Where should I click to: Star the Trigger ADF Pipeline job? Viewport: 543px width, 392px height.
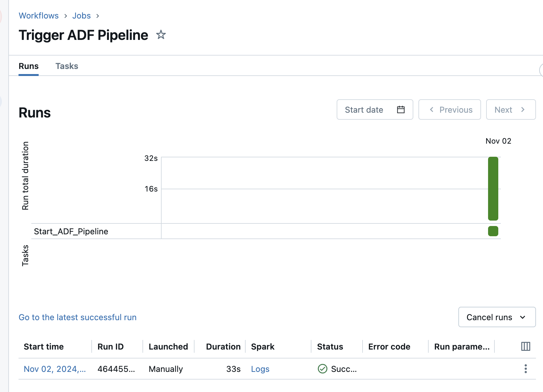click(x=161, y=34)
